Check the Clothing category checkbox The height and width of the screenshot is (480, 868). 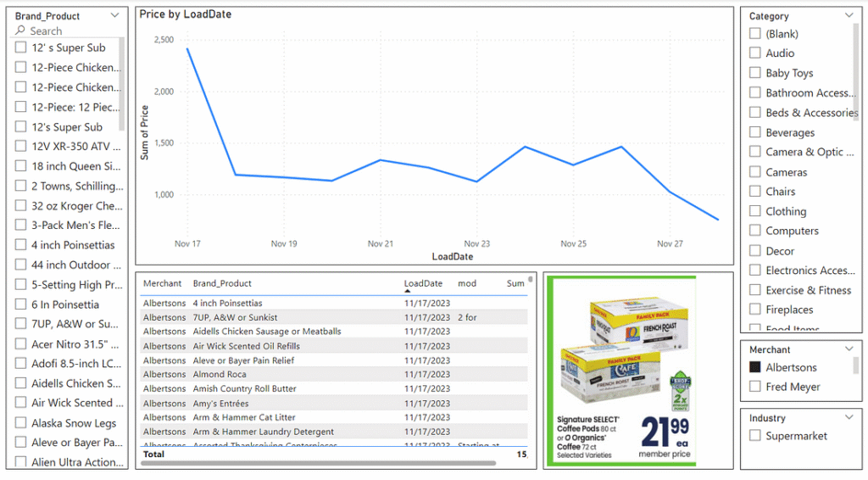[754, 210]
